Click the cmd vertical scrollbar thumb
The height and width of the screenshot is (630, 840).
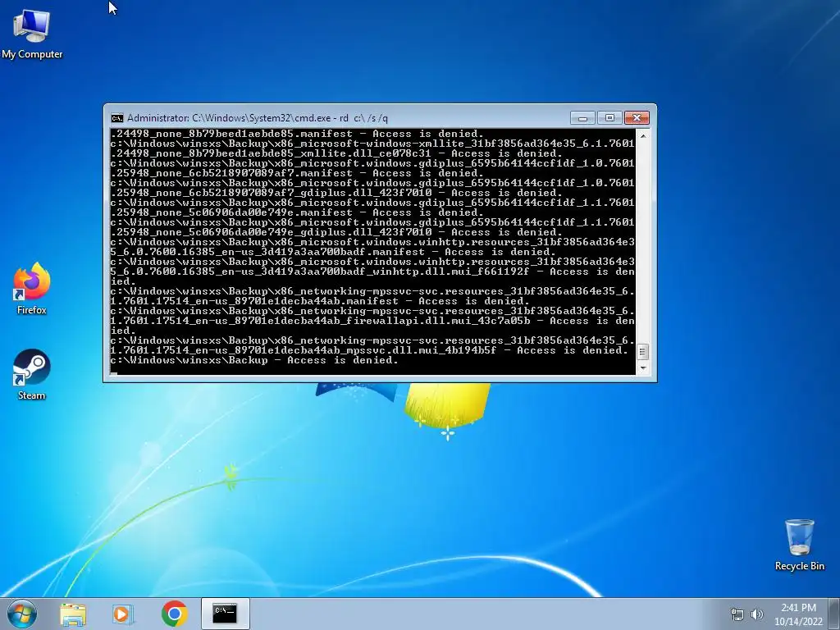click(x=643, y=352)
